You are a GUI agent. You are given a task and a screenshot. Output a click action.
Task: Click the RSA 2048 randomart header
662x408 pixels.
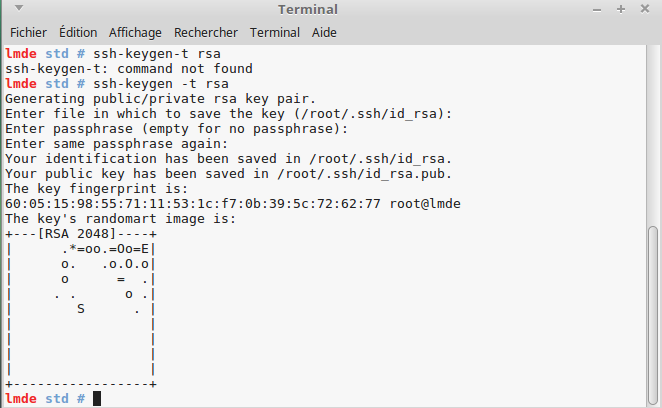tap(81, 234)
